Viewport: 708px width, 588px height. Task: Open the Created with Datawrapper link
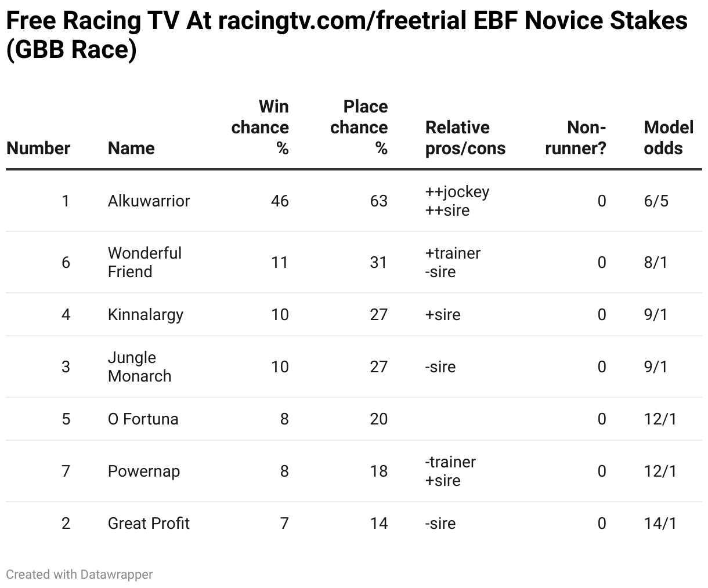[80, 574]
